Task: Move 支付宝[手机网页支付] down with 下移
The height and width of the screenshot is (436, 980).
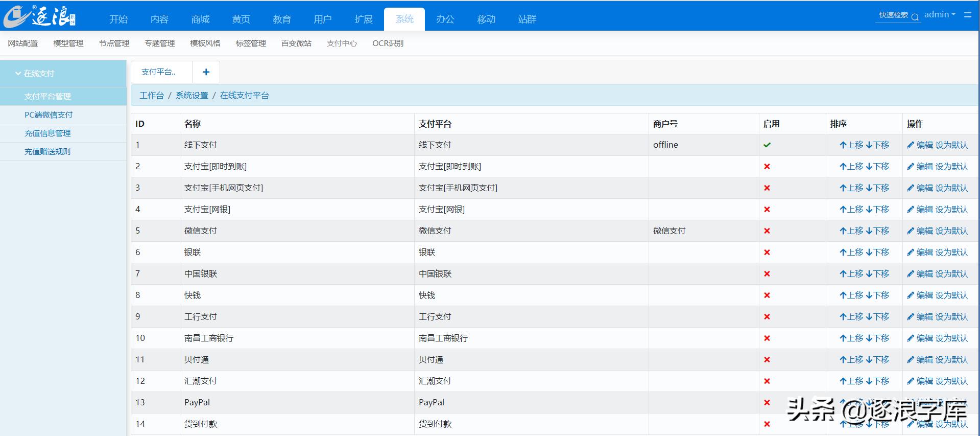Action: [x=877, y=188]
